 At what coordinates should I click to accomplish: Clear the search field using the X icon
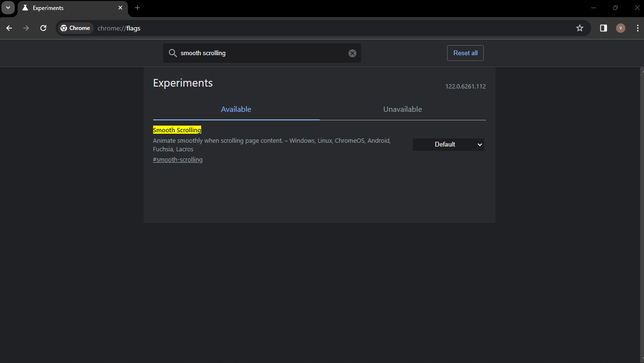click(x=352, y=53)
